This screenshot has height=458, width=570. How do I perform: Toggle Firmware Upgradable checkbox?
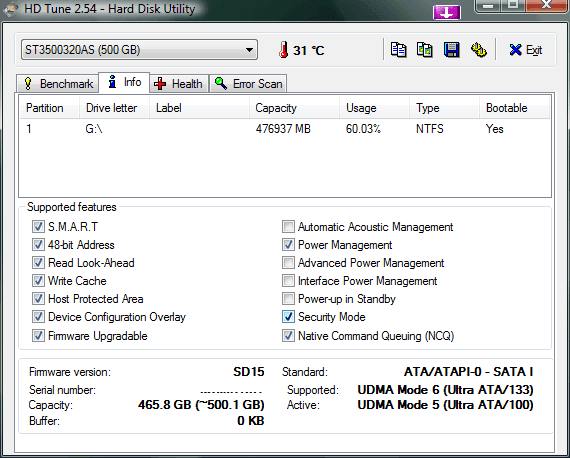pyautogui.click(x=38, y=336)
